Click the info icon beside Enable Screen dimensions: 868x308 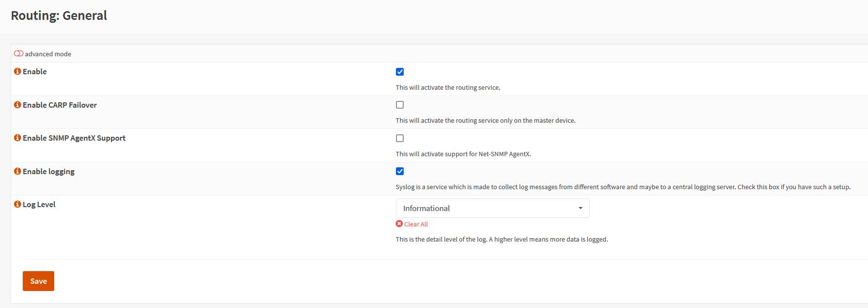click(17, 71)
